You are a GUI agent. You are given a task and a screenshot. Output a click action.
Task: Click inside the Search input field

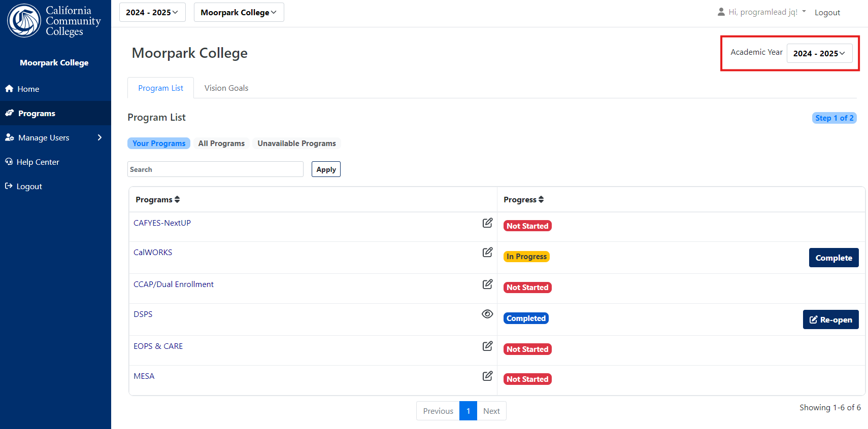215,169
